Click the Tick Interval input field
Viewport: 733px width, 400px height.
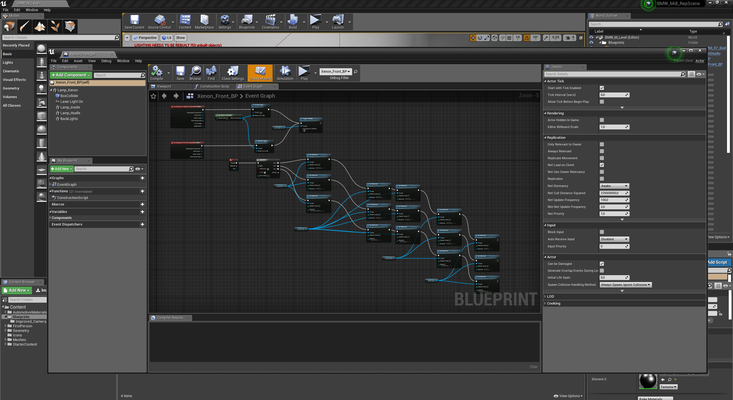tap(613, 96)
